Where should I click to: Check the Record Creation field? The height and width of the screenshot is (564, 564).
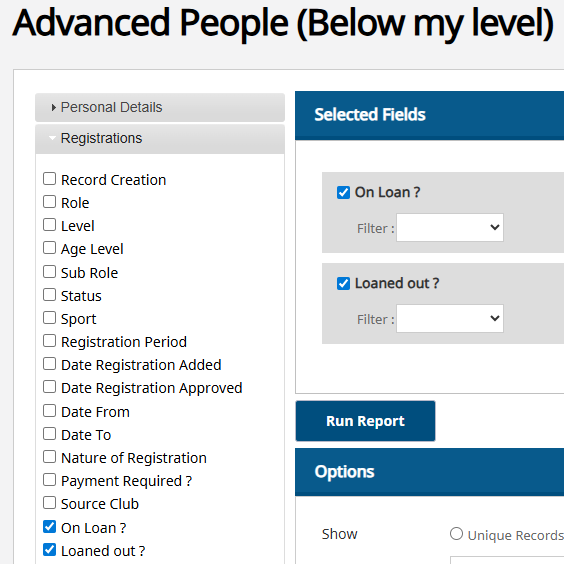pos(49,179)
